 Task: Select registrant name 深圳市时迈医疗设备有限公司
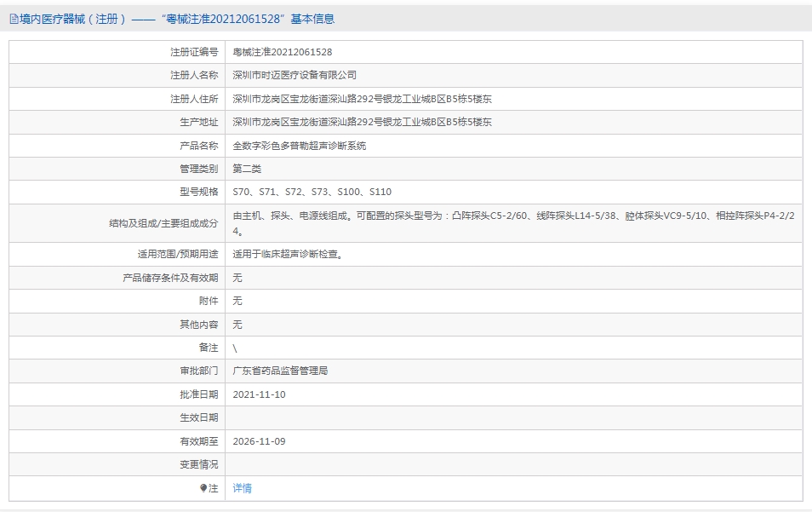point(294,75)
